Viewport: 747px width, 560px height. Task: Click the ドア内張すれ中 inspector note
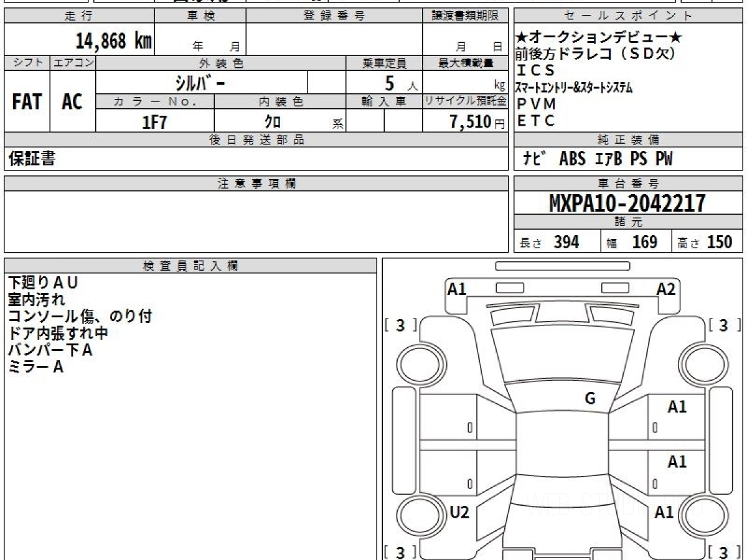[58, 334]
